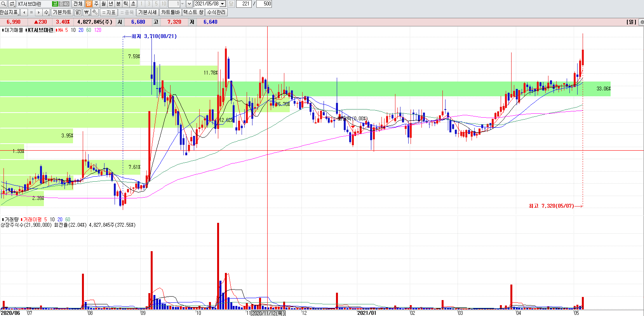Open the 관심지표 menu button
The image size is (644, 316).
[x=9, y=12]
